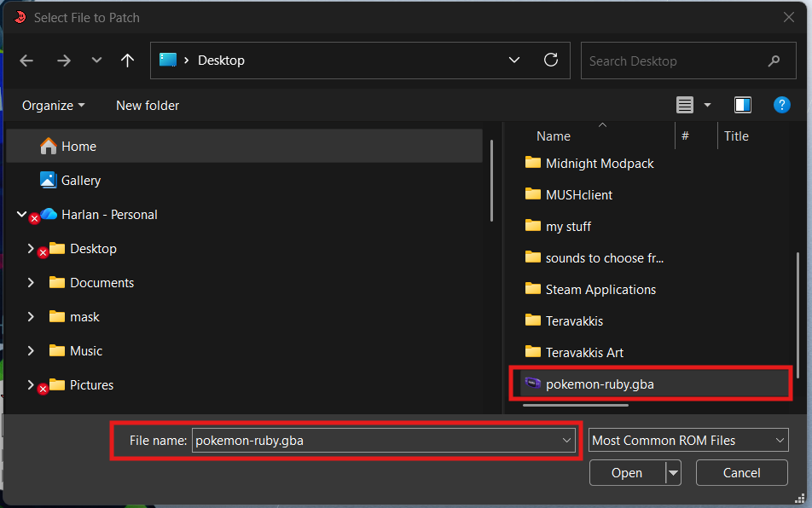Close the Select File to Patch dialog
812x508 pixels.
[788, 18]
